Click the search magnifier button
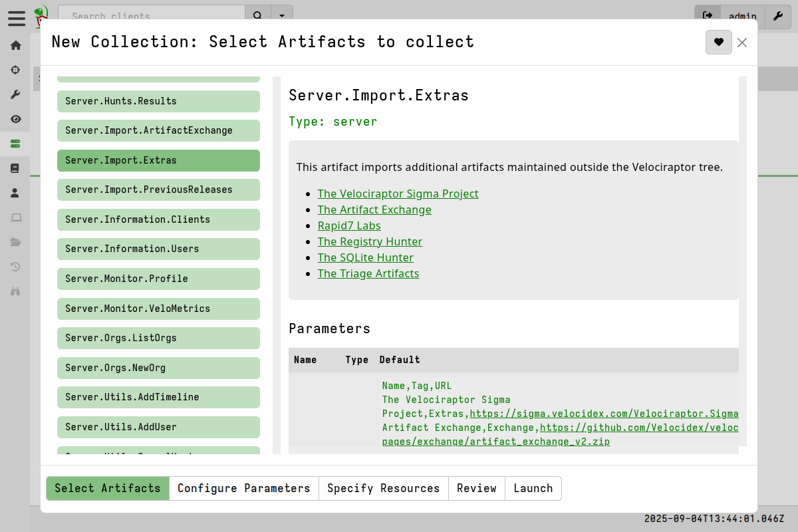Image resolution: width=798 pixels, height=532 pixels. pyautogui.click(x=258, y=16)
